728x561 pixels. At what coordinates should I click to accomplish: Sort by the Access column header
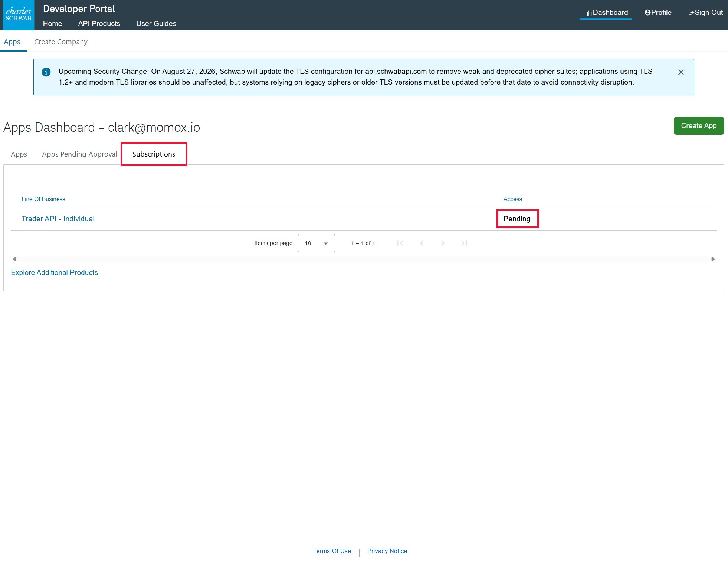[x=512, y=199]
